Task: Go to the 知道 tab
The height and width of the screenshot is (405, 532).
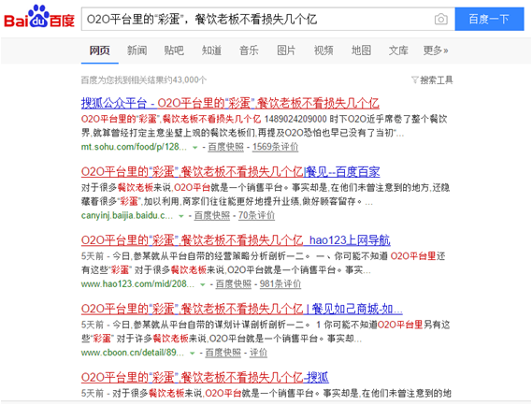Action: pos(211,51)
